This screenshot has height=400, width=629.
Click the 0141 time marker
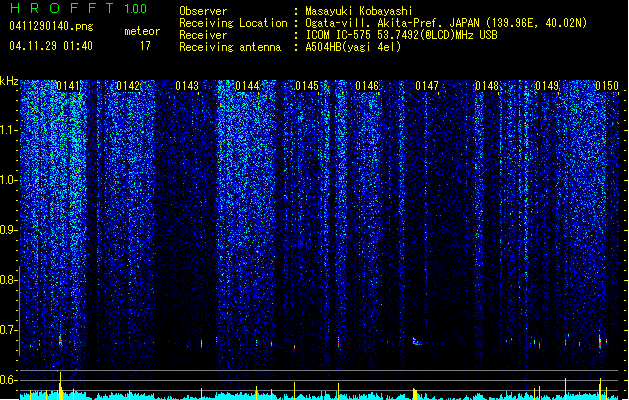click(68, 86)
